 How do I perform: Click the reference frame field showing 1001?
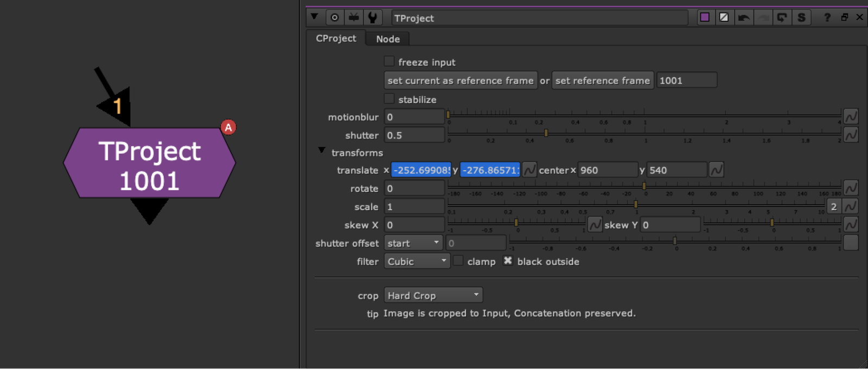pyautogui.click(x=687, y=80)
